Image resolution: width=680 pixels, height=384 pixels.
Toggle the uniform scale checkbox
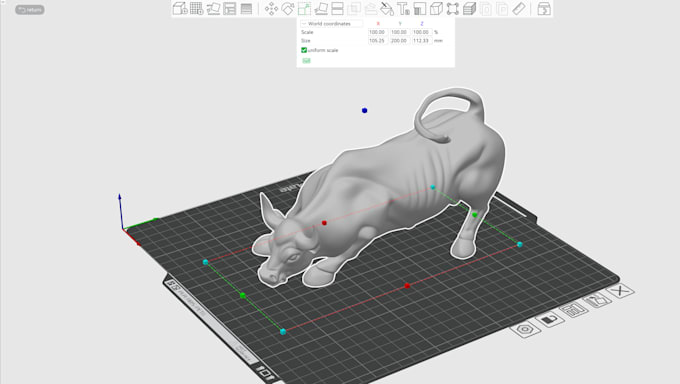click(x=304, y=50)
